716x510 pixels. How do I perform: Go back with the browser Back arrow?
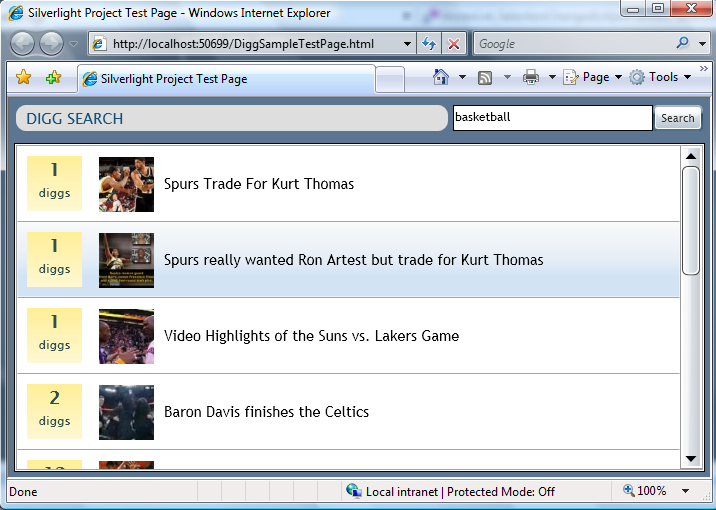[x=22, y=44]
